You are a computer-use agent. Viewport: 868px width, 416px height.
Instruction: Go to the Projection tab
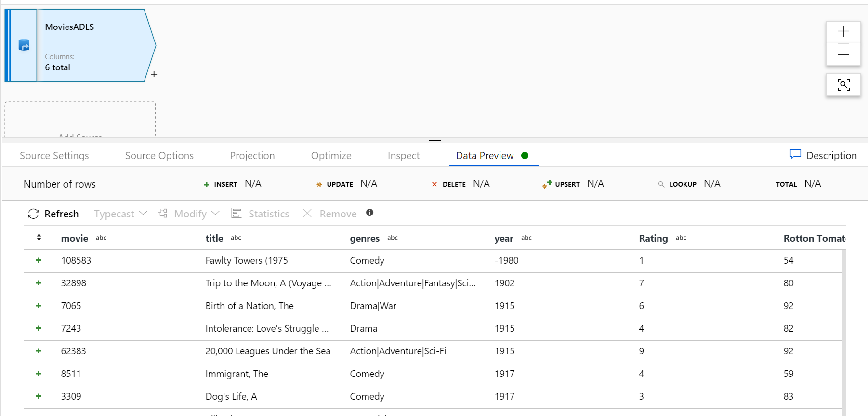click(252, 156)
